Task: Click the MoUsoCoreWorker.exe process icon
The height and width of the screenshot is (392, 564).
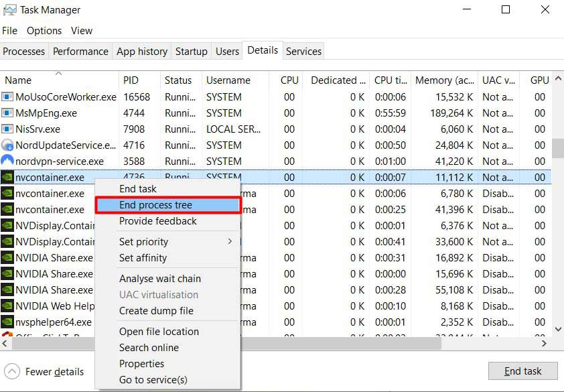Action: 7,97
